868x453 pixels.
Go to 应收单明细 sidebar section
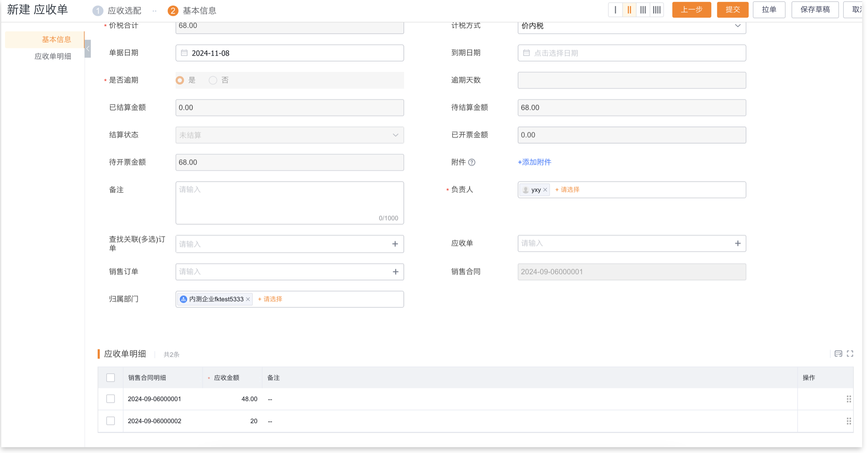(x=53, y=56)
